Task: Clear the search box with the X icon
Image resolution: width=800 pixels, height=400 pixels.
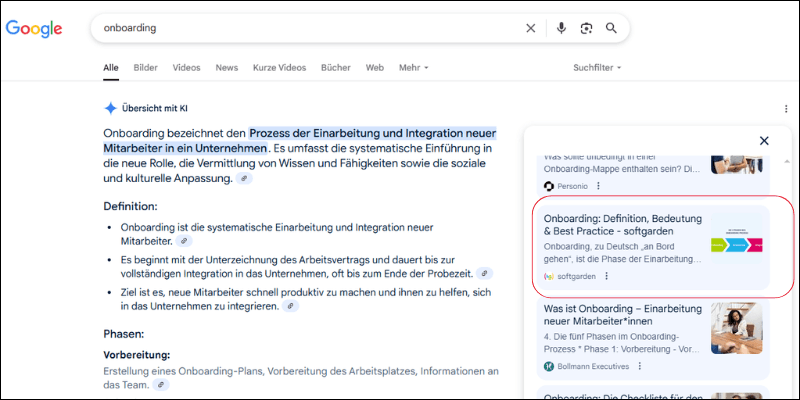Action: pos(531,28)
